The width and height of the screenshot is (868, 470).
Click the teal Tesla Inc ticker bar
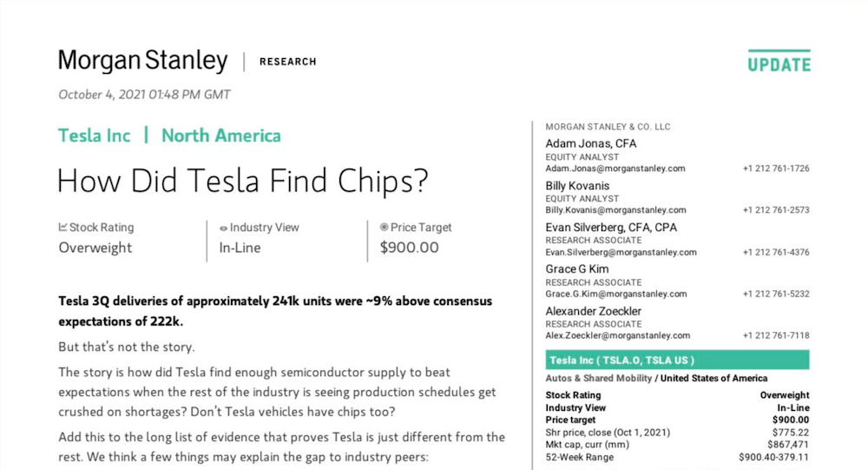677,360
